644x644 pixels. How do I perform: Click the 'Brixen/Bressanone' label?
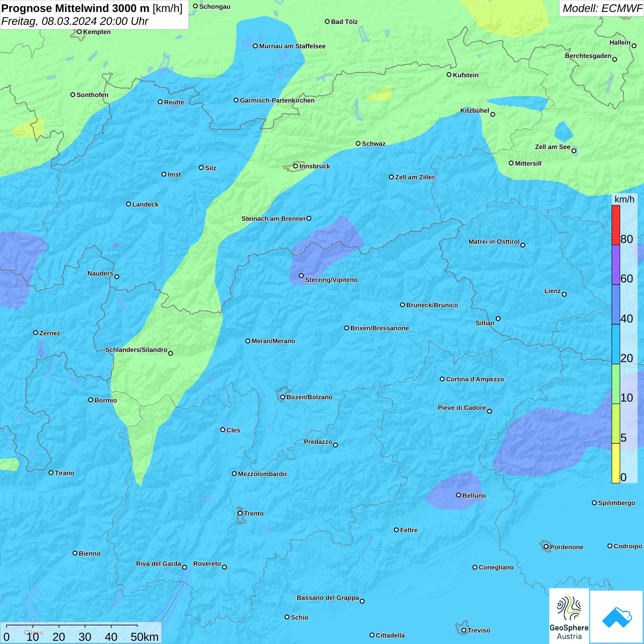[x=379, y=328]
